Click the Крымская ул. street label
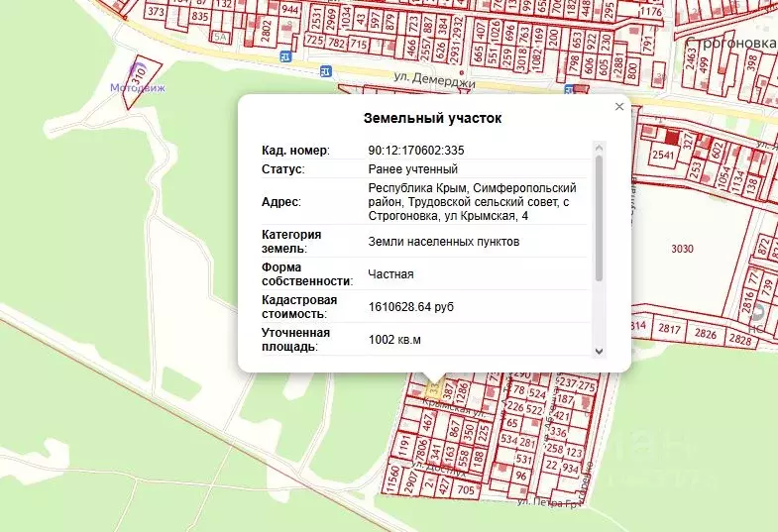The height and width of the screenshot is (532, 778). [x=455, y=406]
